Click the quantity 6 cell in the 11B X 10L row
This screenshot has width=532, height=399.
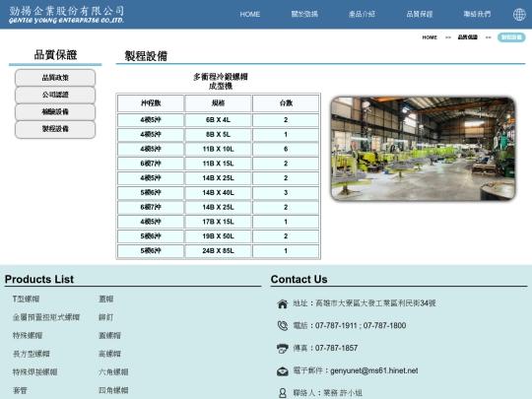286,150
